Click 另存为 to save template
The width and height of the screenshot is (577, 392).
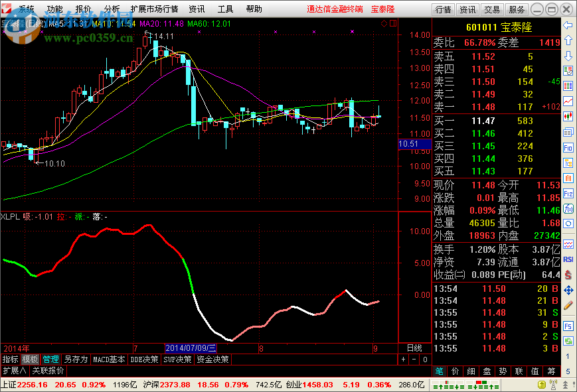76,359
